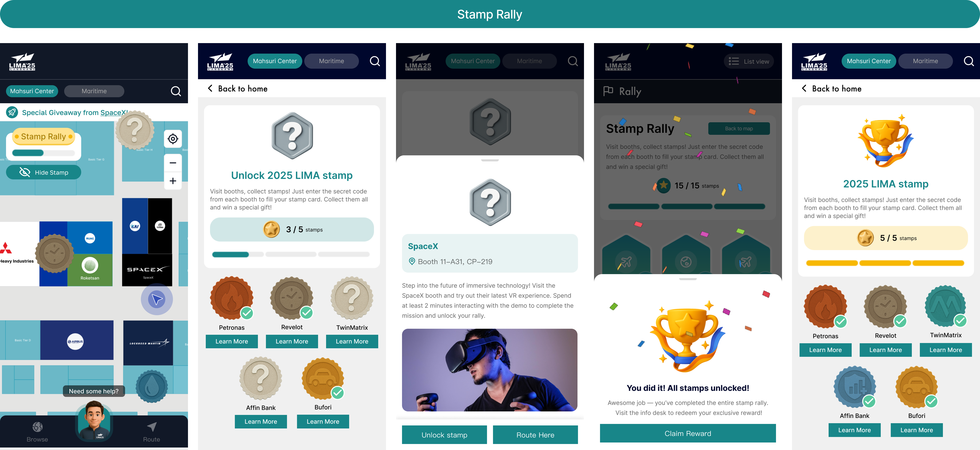Select Maritime tab in last screen
Screen dimensions: 980x450
tap(925, 61)
